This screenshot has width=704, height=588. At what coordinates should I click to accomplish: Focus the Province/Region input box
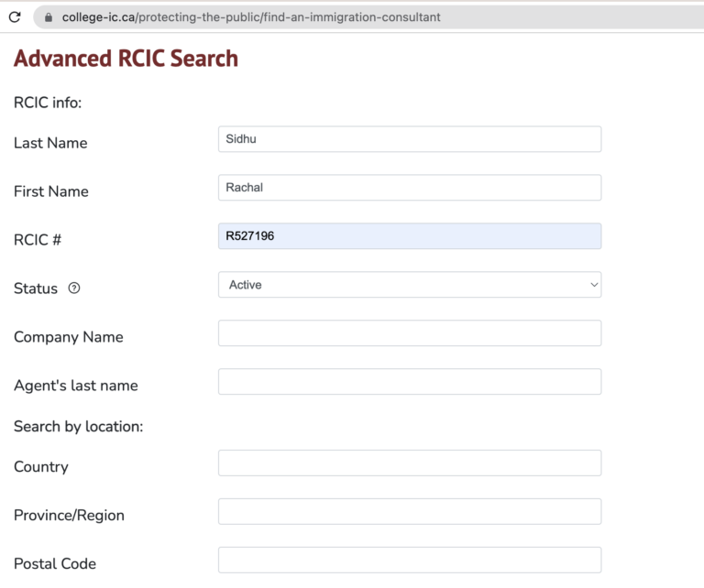pos(409,512)
